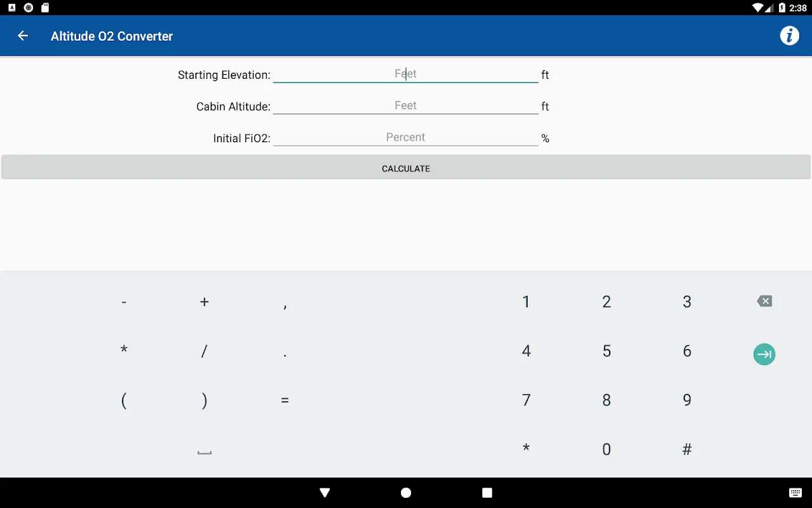The width and height of the screenshot is (812, 508).
Task: Tap the asterisk key below minus
Action: tap(124, 351)
